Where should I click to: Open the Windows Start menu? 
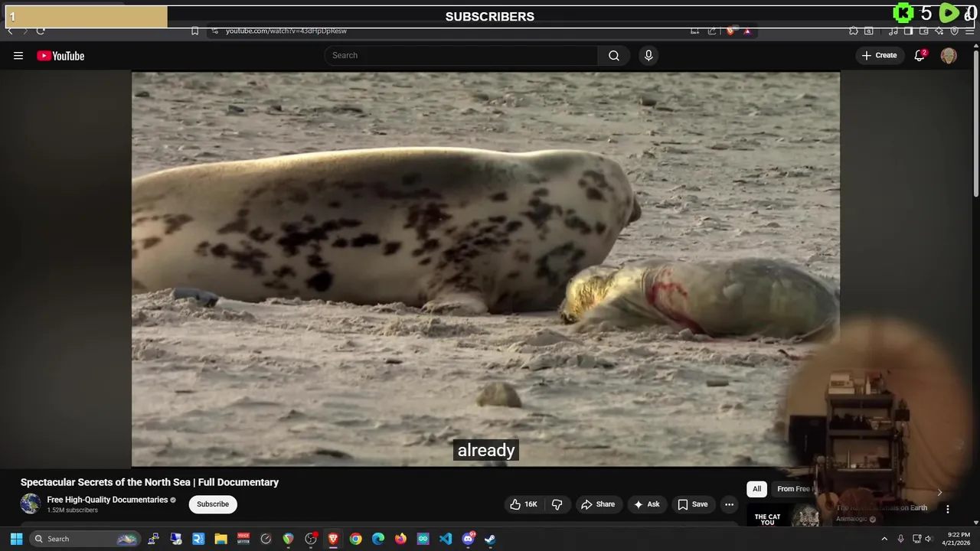pos(16,539)
